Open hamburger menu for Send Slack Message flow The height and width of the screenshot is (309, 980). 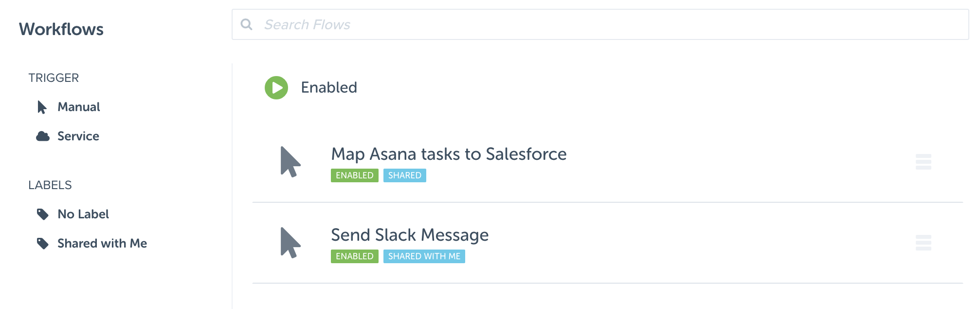click(923, 243)
